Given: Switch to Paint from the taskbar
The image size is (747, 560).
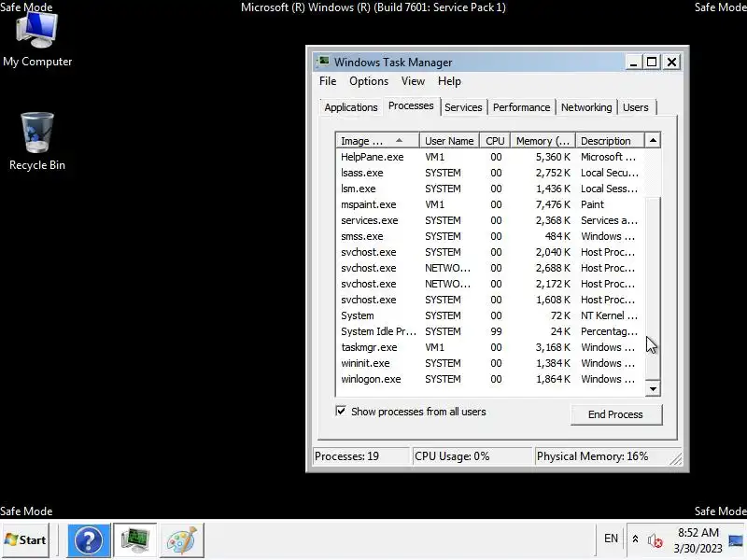Looking at the screenshot, I should (x=181, y=540).
